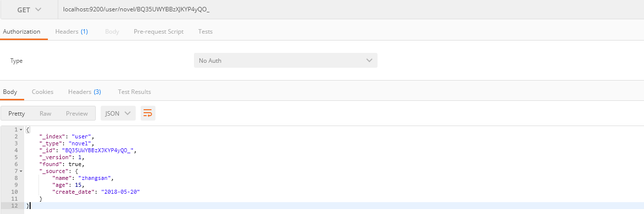Image resolution: width=644 pixels, height=214 pixels.
Task: Show the Test Results tab
Action: [134, 91]
